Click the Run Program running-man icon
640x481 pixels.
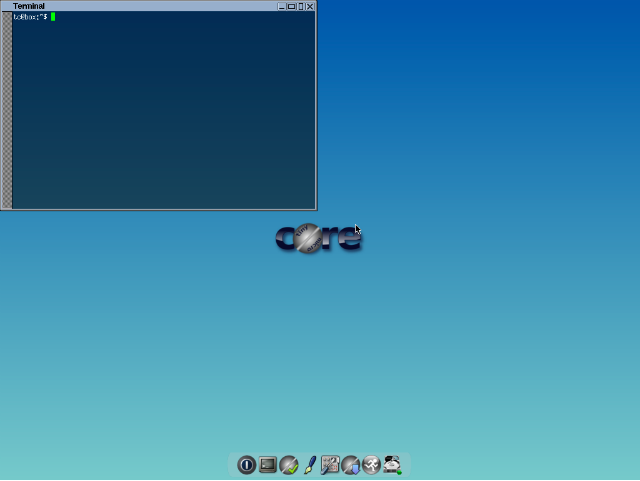coord(371,465)
